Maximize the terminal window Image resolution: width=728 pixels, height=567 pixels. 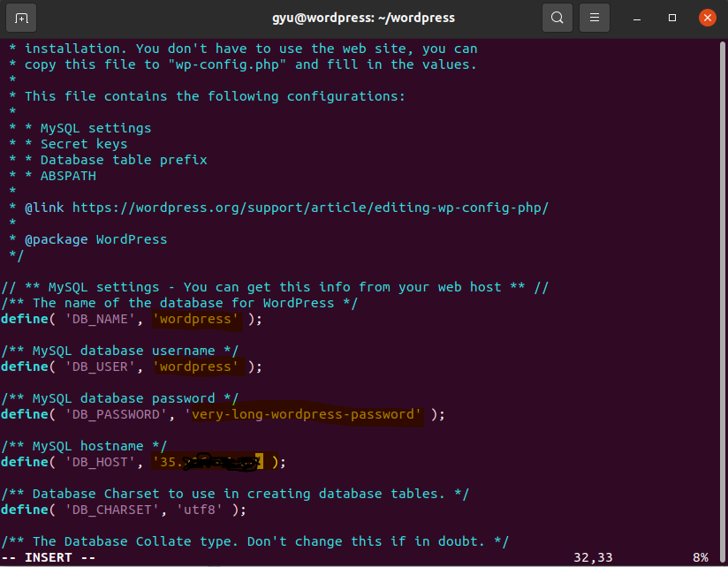coord(671,18)
